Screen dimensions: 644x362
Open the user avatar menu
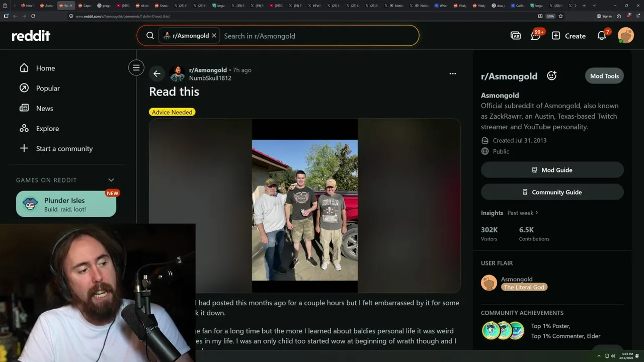click(x=626, y=36)
